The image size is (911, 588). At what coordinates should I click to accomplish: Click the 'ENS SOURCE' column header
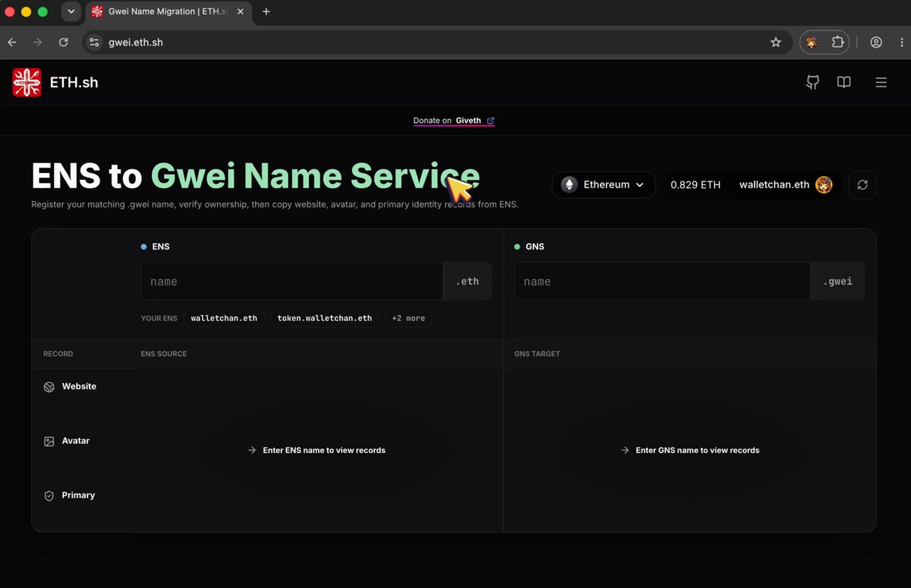click(164, 354)
